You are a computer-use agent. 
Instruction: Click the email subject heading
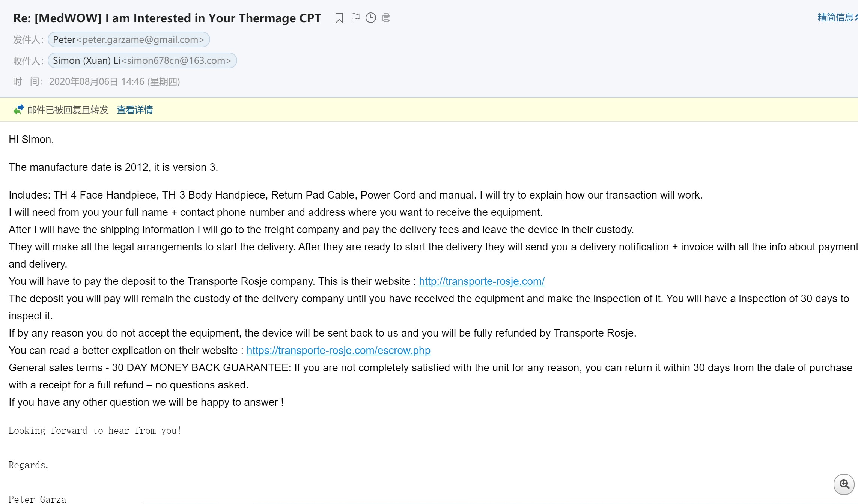click(167, 18)
